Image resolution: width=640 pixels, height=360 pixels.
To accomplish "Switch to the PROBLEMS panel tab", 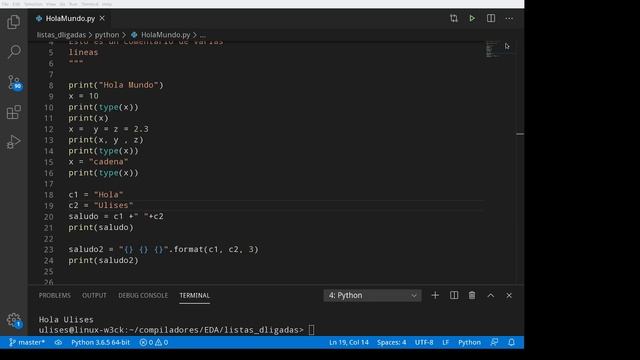I will (x=55, y=296).
